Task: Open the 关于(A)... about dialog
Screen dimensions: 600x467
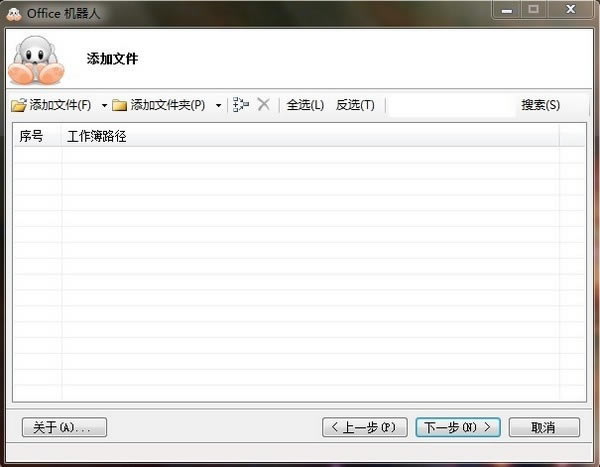Action: tap(64, 427)
